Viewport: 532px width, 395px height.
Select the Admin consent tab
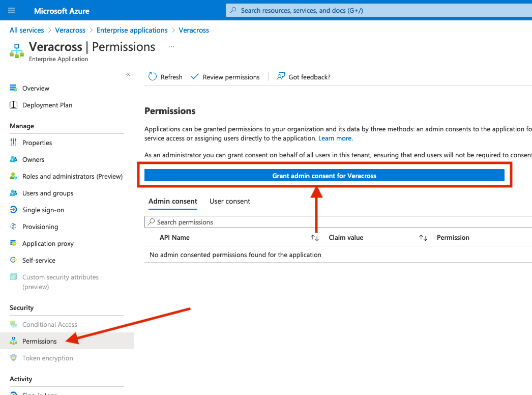coord(173,201)
